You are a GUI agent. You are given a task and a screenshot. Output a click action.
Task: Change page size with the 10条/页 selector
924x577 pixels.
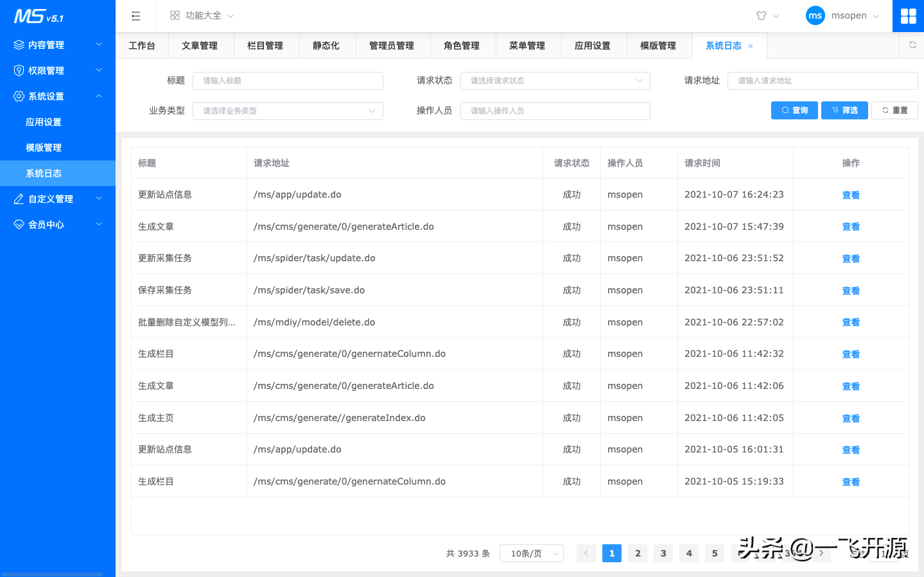[531, 553]
